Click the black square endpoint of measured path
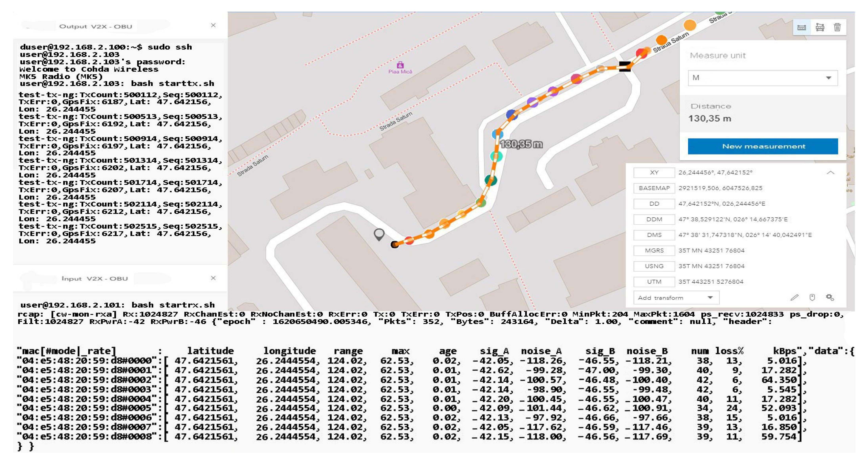The height and width of the screenshot is (465, 868). (625, 66)
